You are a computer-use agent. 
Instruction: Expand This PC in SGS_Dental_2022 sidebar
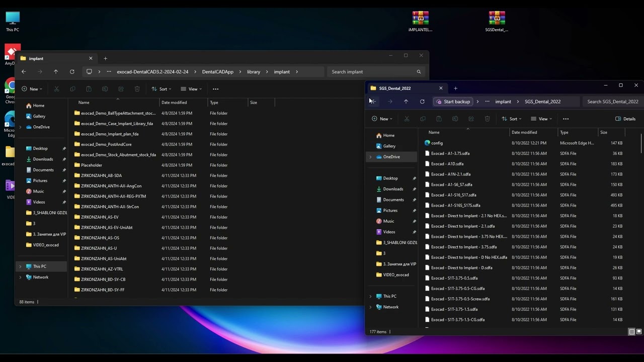tap(370, 296)
